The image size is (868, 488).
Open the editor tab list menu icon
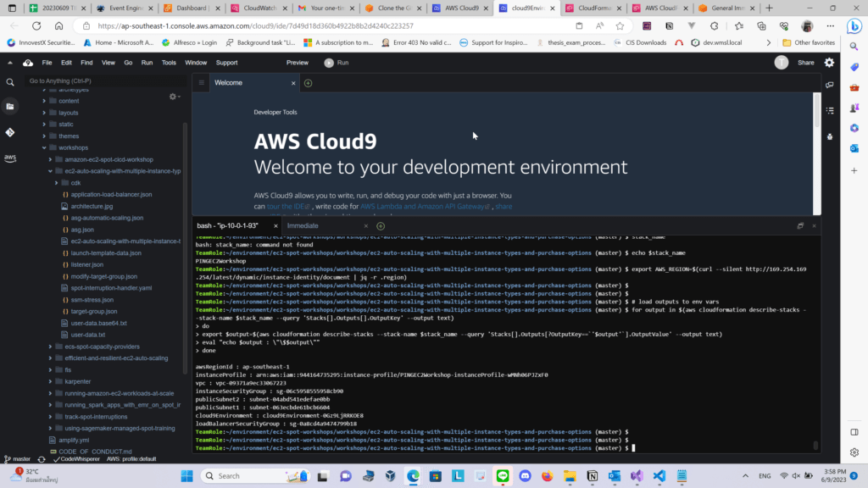point(202,83)
